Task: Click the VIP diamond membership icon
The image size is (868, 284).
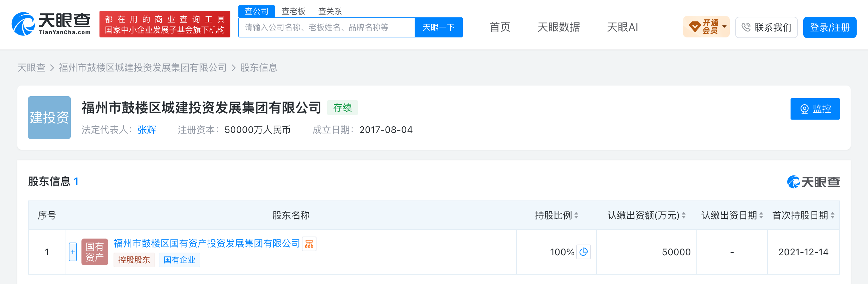Action: tap(694, 27)
